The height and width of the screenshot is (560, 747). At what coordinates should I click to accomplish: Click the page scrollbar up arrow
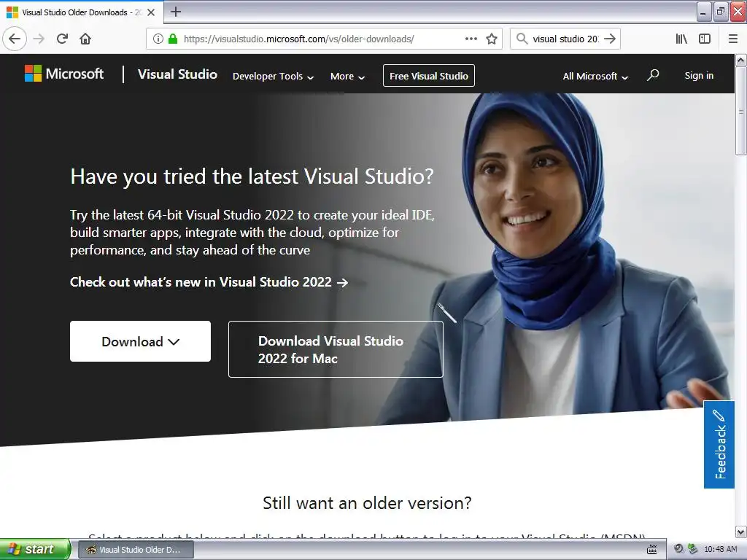click(740, 61)
